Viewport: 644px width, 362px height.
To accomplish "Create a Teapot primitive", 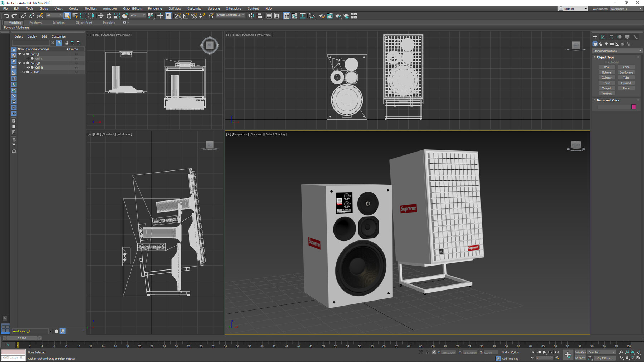I will point(606,88).
